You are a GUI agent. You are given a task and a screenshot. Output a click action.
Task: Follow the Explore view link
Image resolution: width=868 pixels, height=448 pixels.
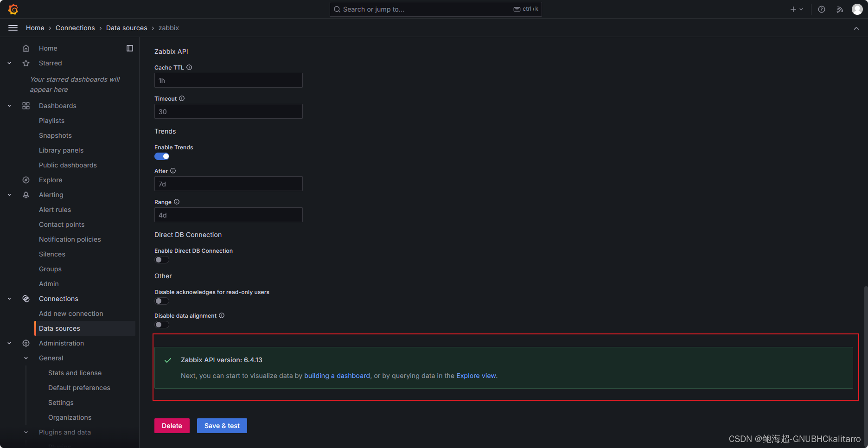pos(476,376)
